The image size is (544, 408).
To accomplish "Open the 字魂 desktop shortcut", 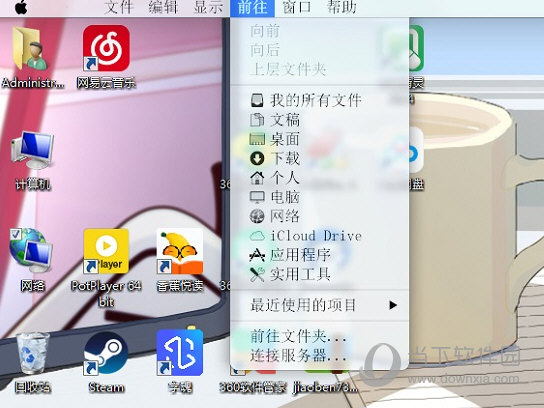I will coord(180,352).
